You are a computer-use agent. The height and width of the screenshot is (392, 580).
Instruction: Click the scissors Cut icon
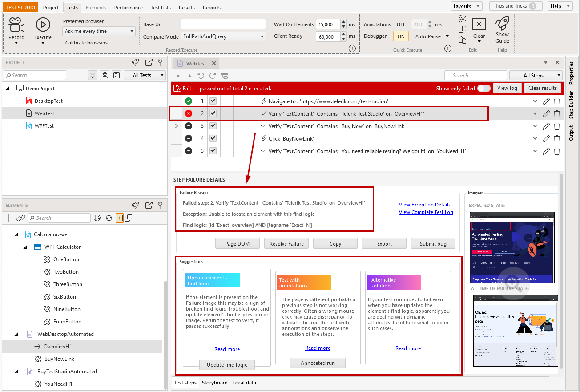coord(463,19)
